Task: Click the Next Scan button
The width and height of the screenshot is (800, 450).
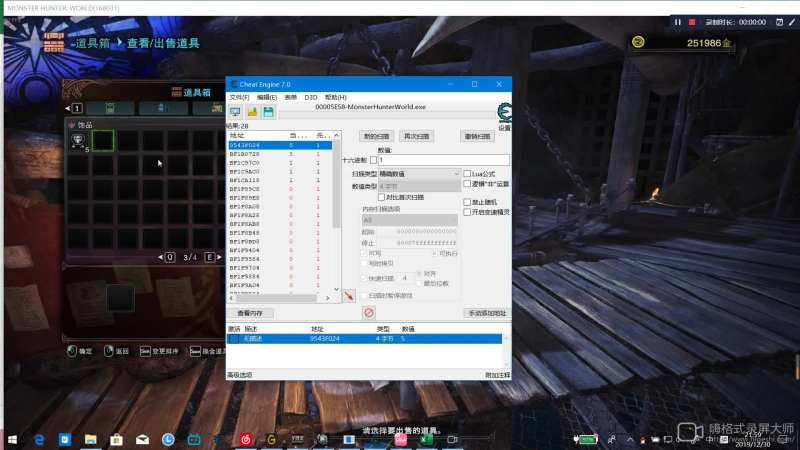Action: point(417,136)
